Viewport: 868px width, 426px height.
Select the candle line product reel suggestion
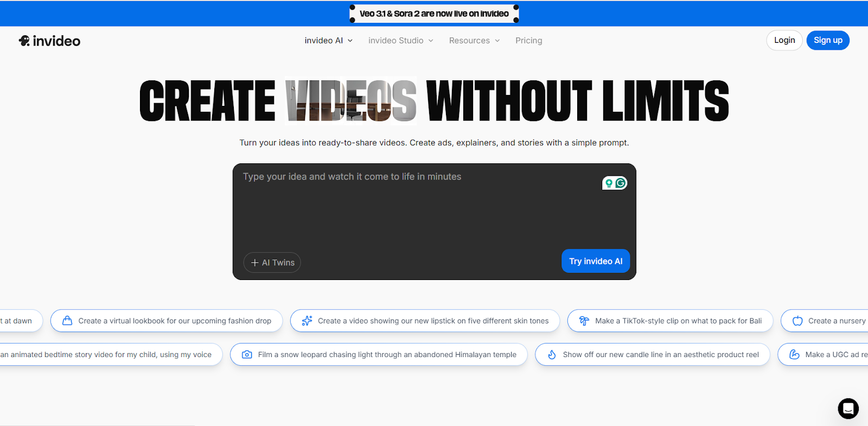[x=652, y=354]
